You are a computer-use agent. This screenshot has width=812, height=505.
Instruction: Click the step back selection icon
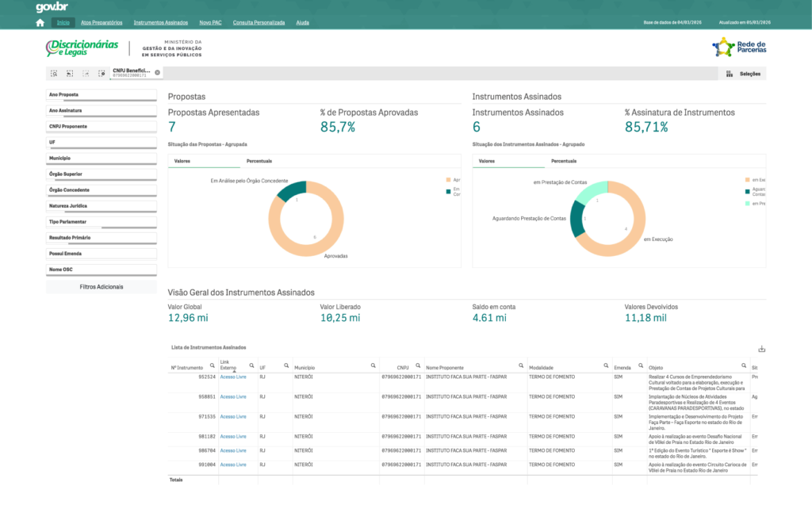[70, 73]
